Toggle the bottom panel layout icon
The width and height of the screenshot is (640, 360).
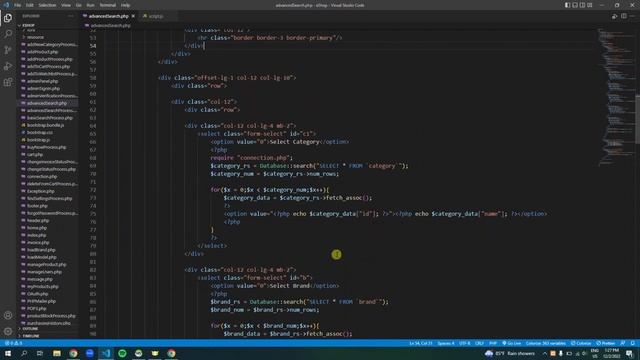point(575,5)
